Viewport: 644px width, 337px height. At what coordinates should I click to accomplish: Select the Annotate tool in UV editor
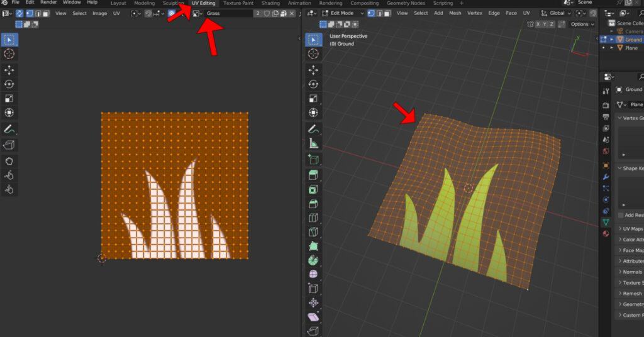coord(9,130)
